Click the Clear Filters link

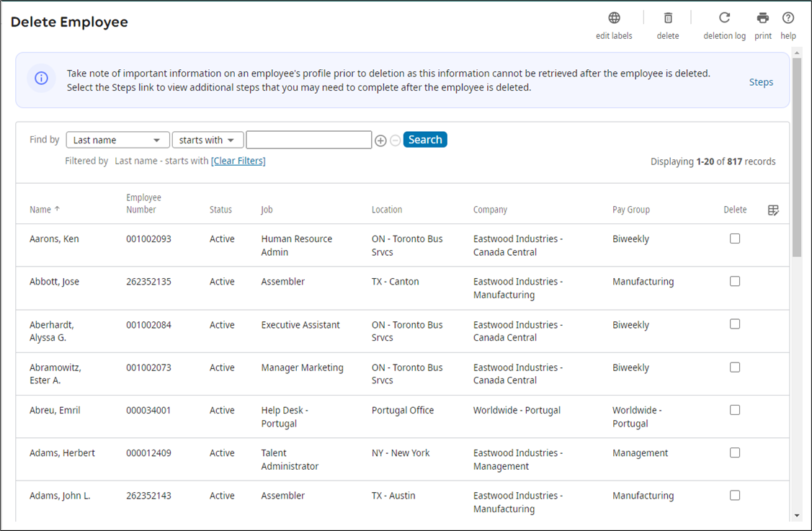coord(238,161)
